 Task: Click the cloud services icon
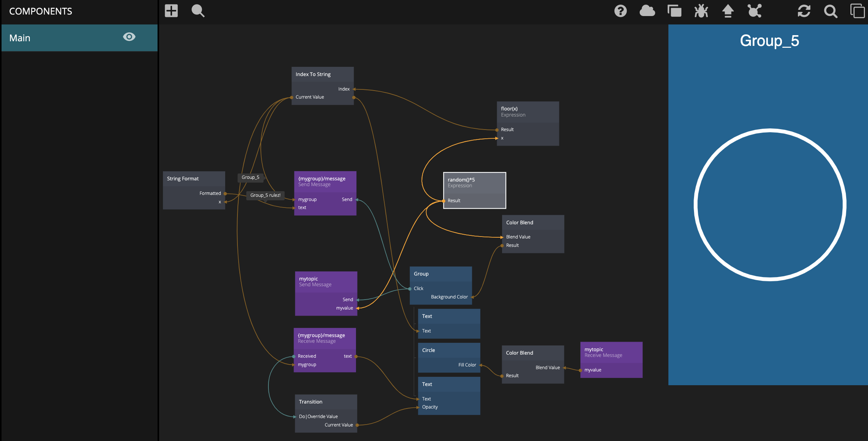pyautogui.click(x=647, y=11)
